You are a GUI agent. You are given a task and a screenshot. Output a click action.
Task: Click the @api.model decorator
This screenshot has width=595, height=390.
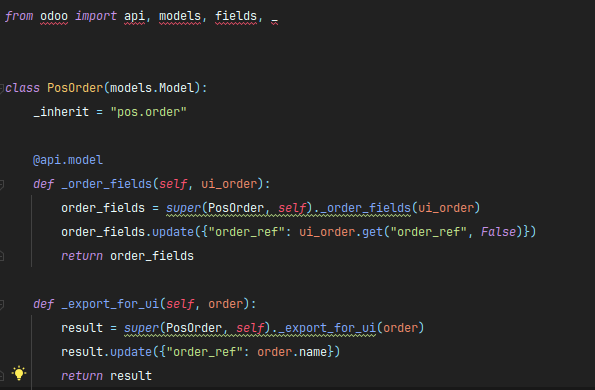tap(68, 160)
